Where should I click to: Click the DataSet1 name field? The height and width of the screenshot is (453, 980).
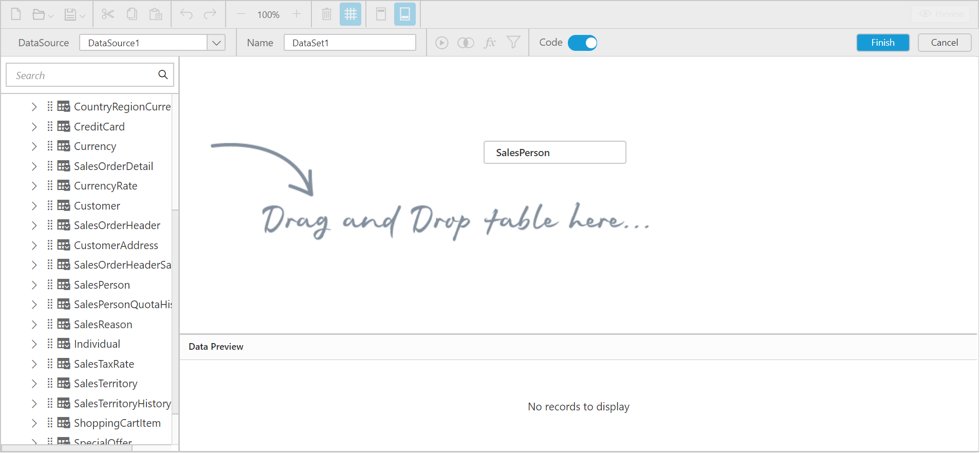pyautogui.click(x=349, y=43)
